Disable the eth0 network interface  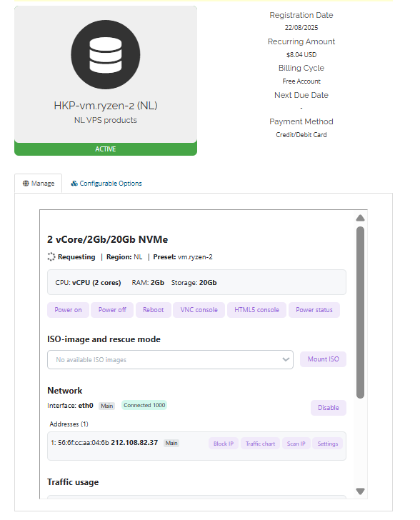[328, 408]
